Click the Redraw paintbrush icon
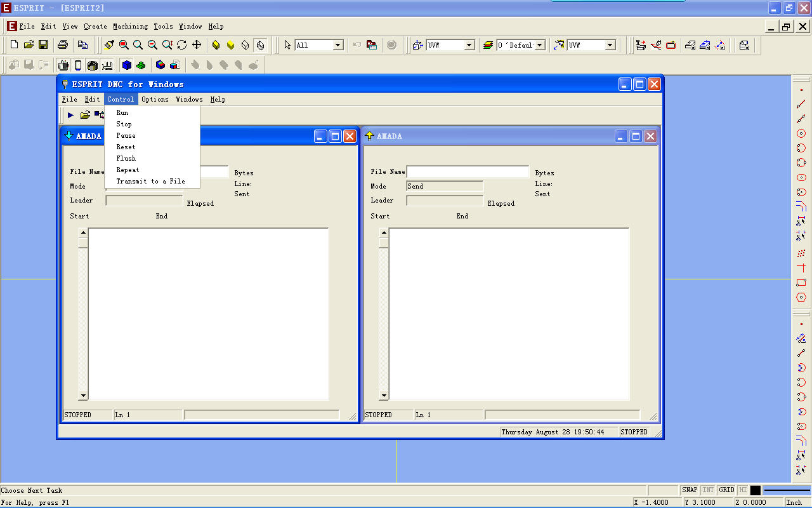This screenshot has height=508, width=812. [x=109, y=44]
